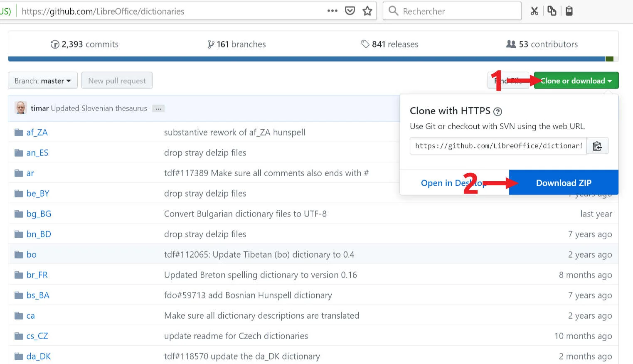
Task: Click the cs_CZ folder icon
Action: (x=19, y=336)
